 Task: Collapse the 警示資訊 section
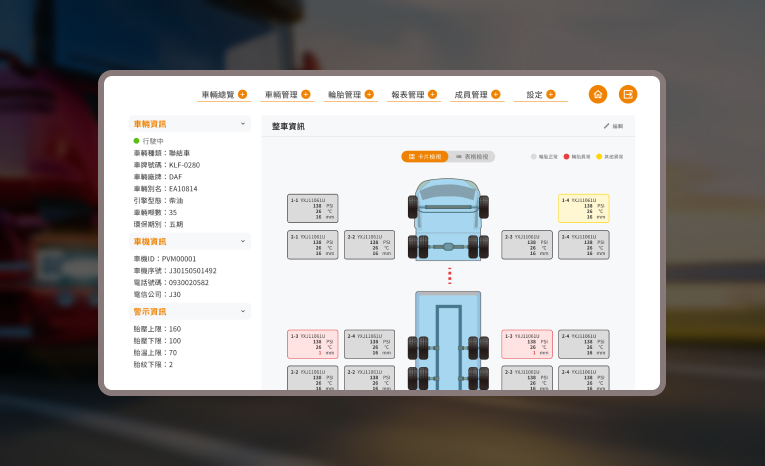pyautogui.click(x=242, y=311)
